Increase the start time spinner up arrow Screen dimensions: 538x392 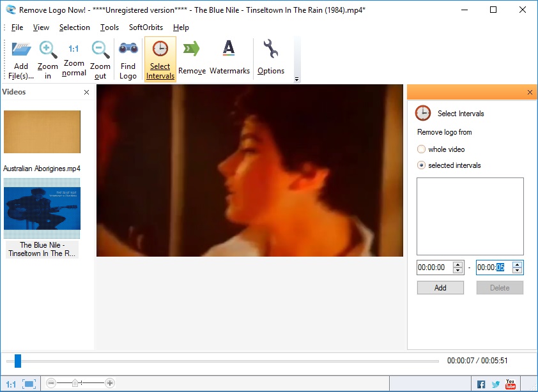point(457,264)
